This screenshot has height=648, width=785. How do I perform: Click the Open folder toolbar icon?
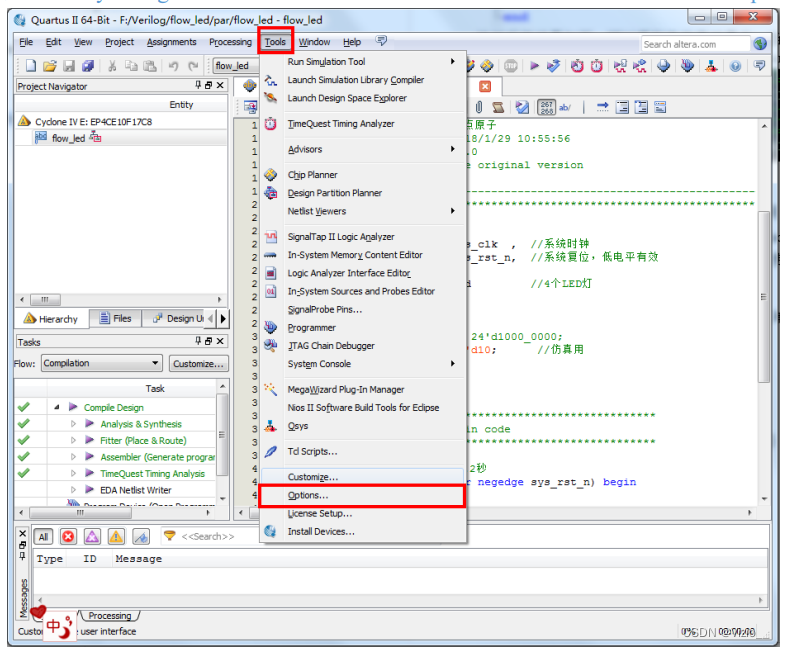point(50,66)
